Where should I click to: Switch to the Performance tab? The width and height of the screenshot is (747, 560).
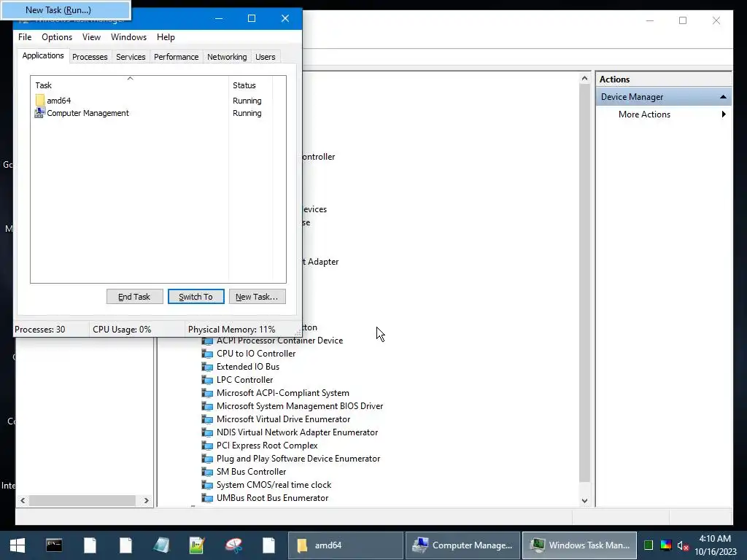[177, 57]
